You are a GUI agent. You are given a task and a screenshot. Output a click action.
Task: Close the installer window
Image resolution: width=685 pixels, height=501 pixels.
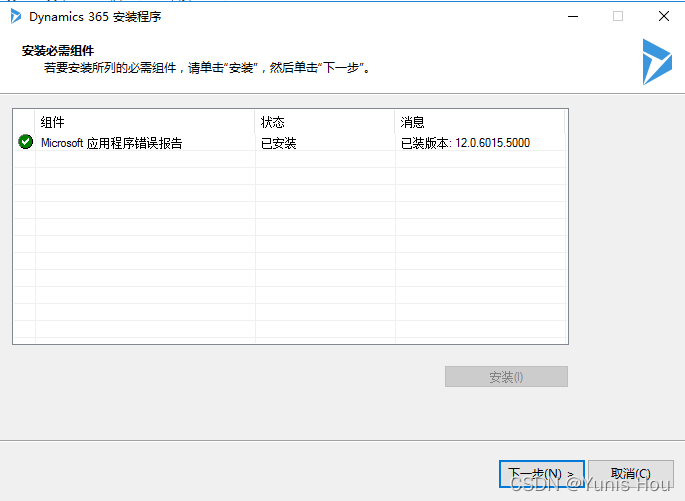click(664, 17)
